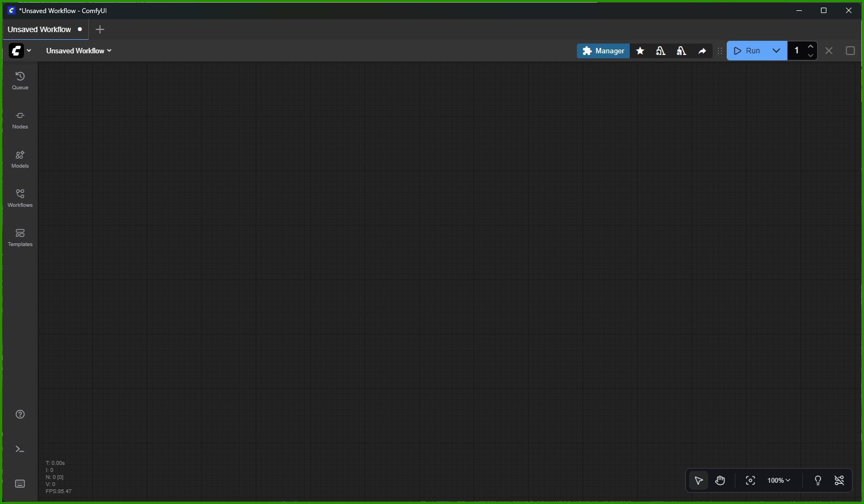The height and width of the screenshot is (504, 864).
Task: Open the Workflows sidebar panel
Action: click(x=20, y=198)
